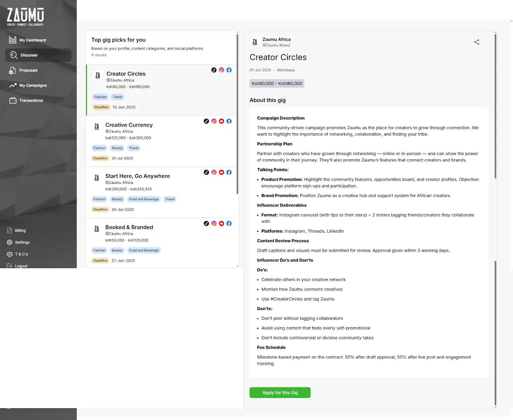Click the Billing document icon
This screenshot has width=513, height=420.
[x=10, y=230]
